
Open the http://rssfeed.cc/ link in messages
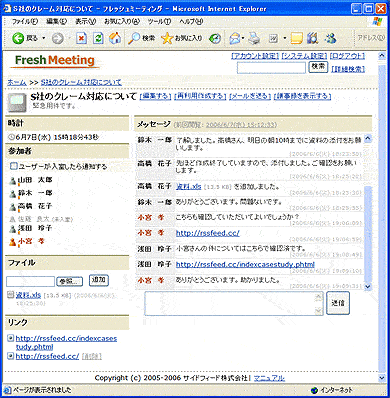pos(208,233)
